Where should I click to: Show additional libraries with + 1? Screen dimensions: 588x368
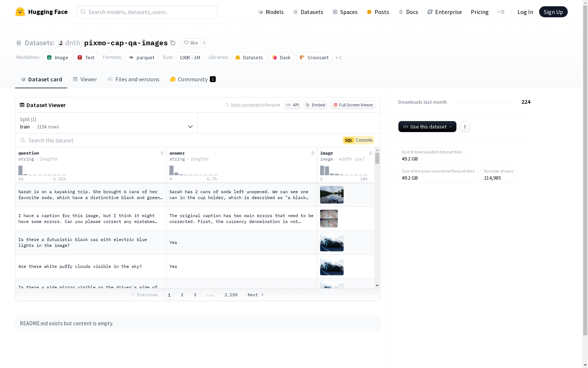338,57
